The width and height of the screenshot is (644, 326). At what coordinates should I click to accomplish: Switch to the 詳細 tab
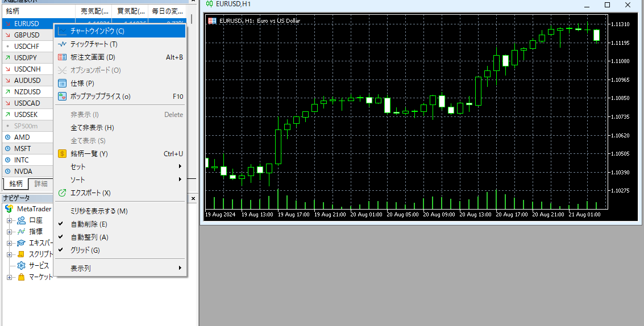(41, 183)
